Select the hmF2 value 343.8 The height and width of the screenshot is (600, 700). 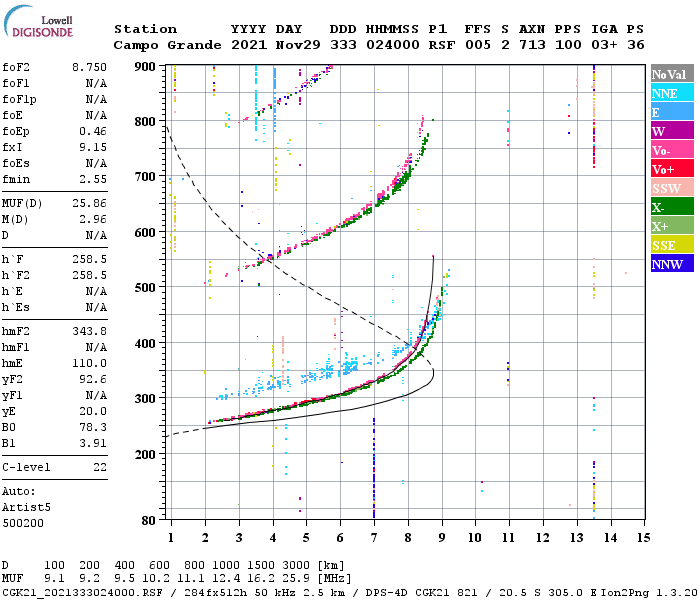(x=89, y=331)
